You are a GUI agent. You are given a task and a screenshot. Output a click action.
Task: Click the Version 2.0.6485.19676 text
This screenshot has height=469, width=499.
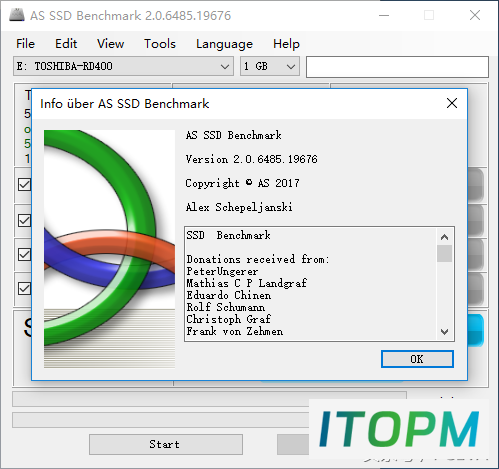click(251, 159)
